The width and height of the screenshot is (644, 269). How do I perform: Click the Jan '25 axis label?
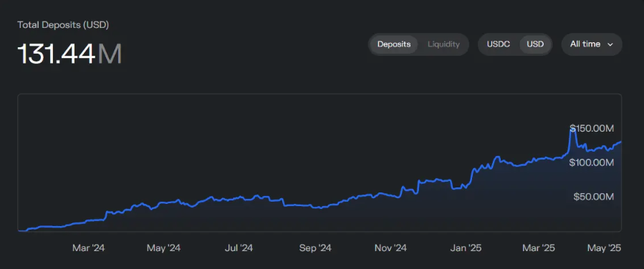466,248
